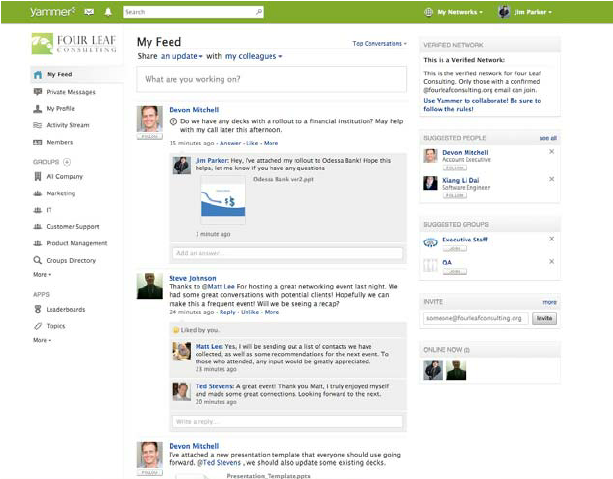
Task: Click 'more' link in Invite panel
Action: pyautogui.click(x=549, y=302)
